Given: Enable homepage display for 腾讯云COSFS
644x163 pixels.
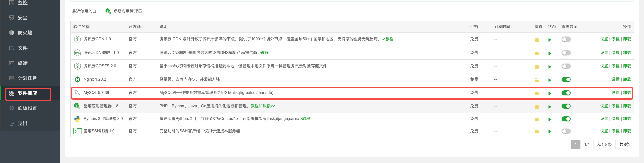Looking at the screenshot, I should (566, 66).
